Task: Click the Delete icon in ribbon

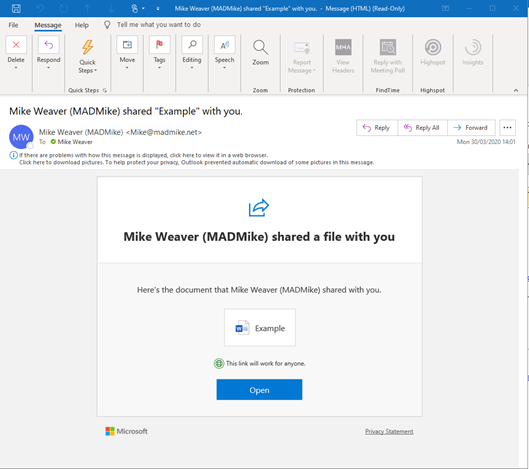Action: (16, 45)
